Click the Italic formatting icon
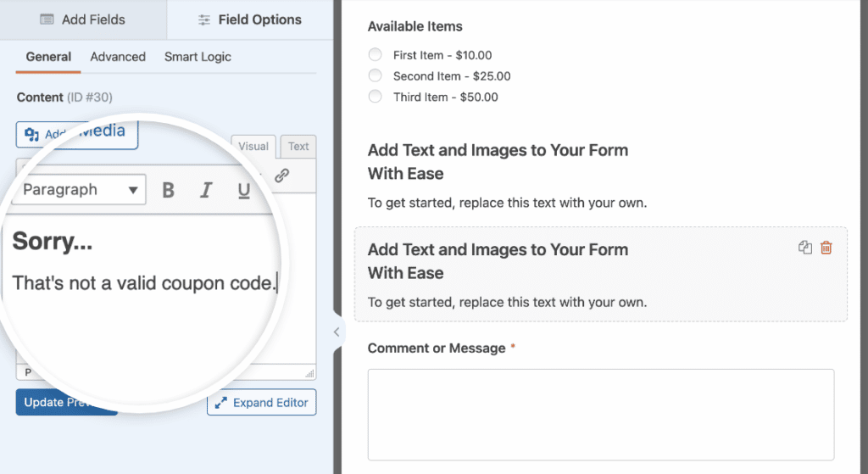868x474 pixels. point(206,190)
